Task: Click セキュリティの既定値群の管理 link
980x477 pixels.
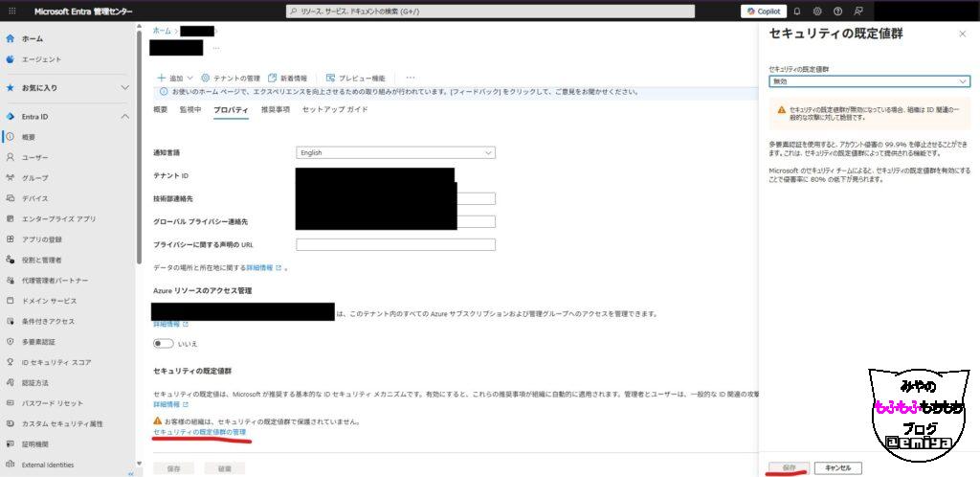Action: pyautogui.click(x=199, y=433)
